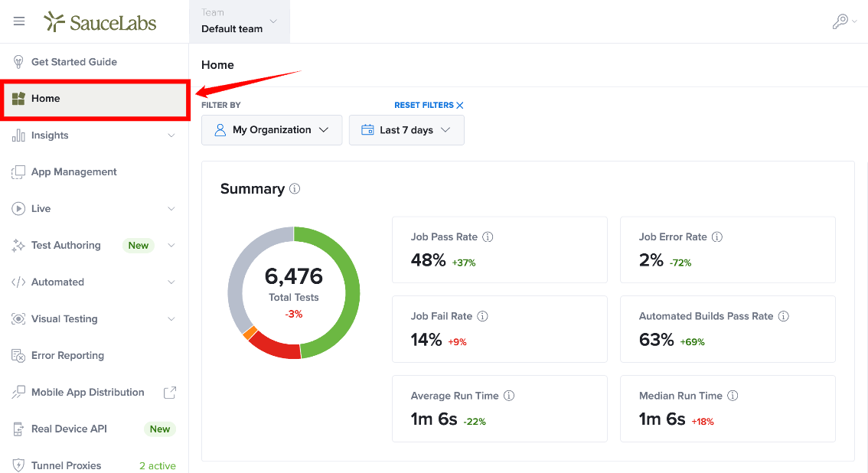Screen dimensions: 868x473
Task: Click info icon next to Median Run Time
Action: [x=733, y=396]
